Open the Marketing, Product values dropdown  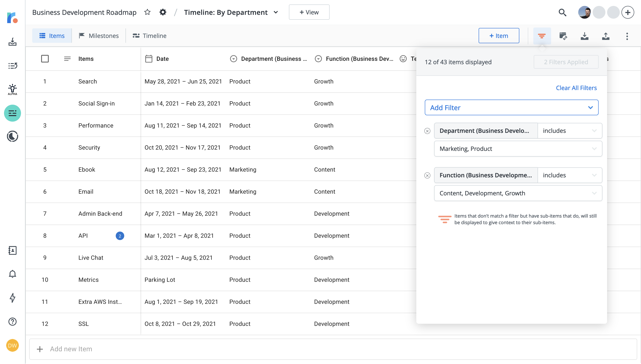tap(518, 149)
